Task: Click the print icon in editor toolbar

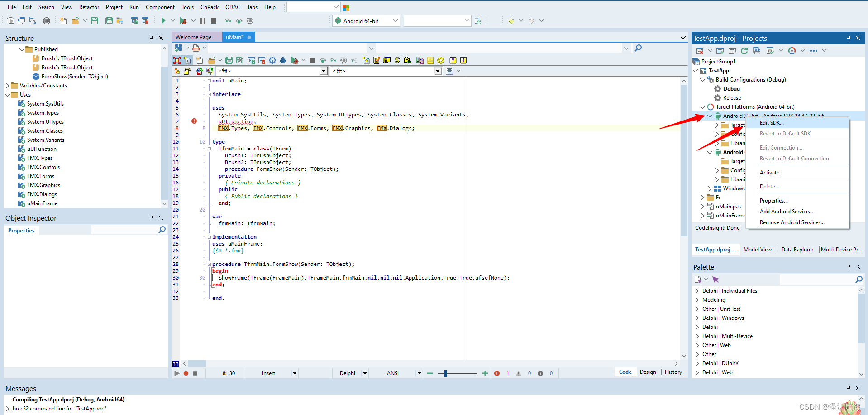Action: [196, 48]
